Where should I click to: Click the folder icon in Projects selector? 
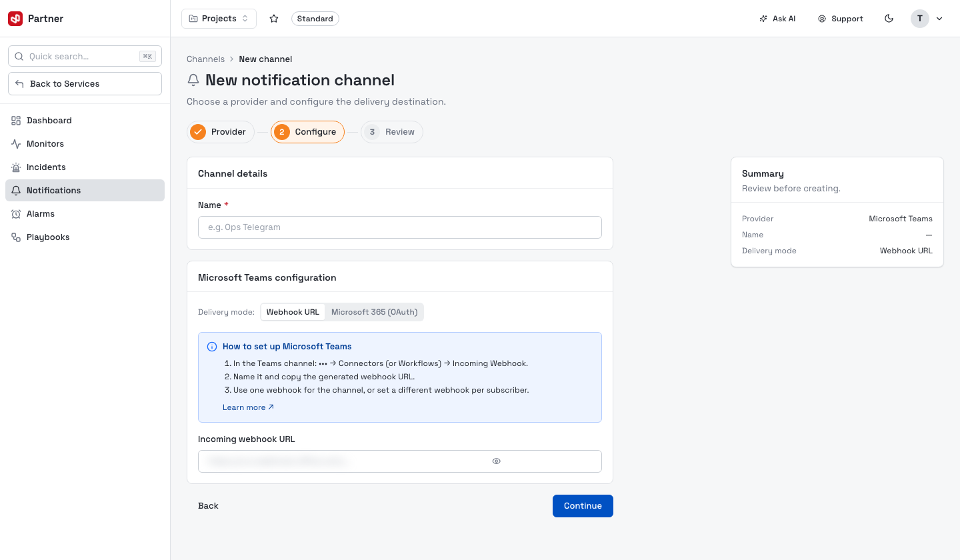[193, 19]
